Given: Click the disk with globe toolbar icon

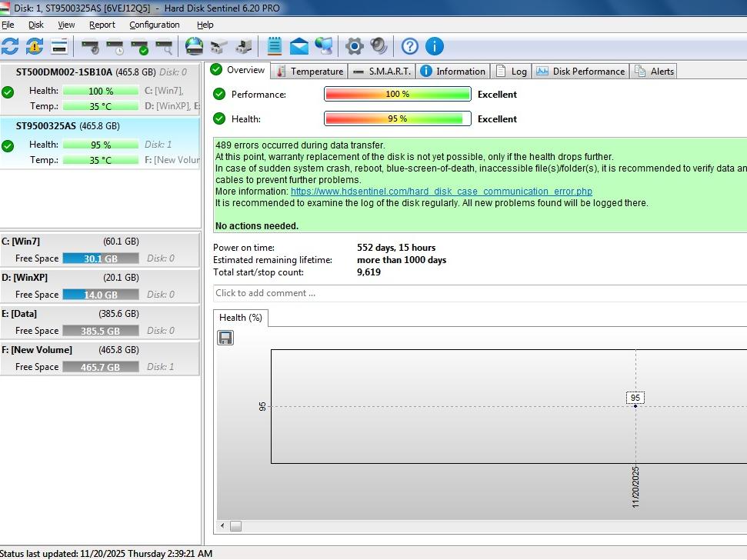Looking at the screenshot, I should tap(194, 46).
